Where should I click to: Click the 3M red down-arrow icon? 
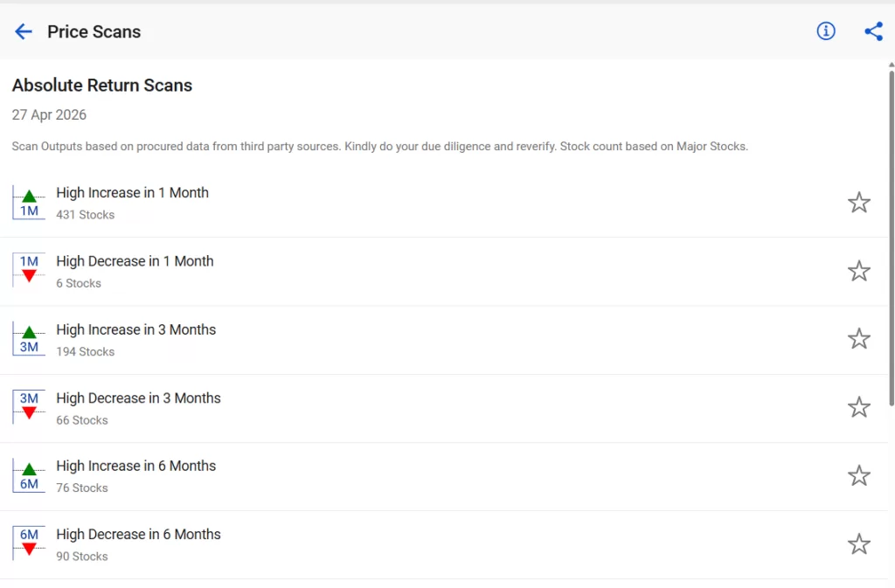click(29, 407)
